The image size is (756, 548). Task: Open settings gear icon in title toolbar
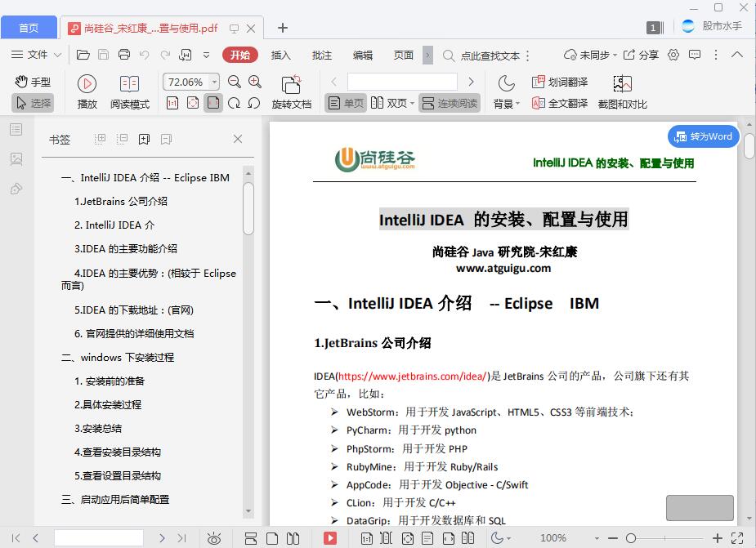(x=673, y=55)
